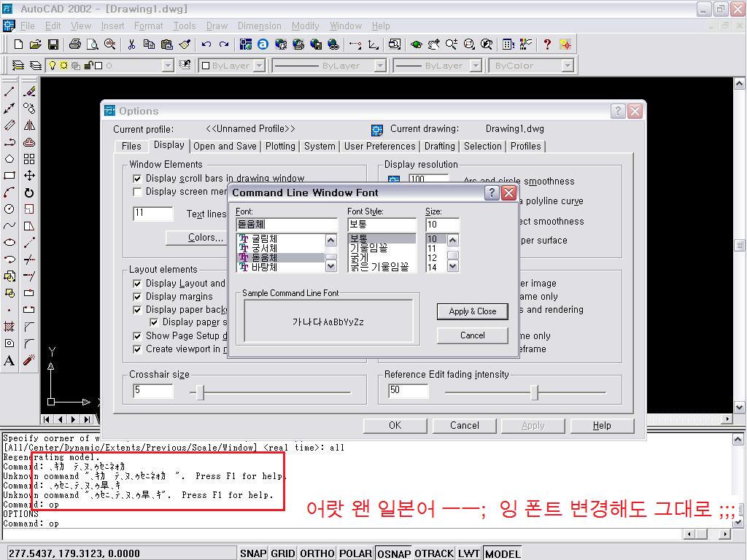This screenshot has width=747, height=560.
Task: Select font size 12 in list
Action: point(436,257)
